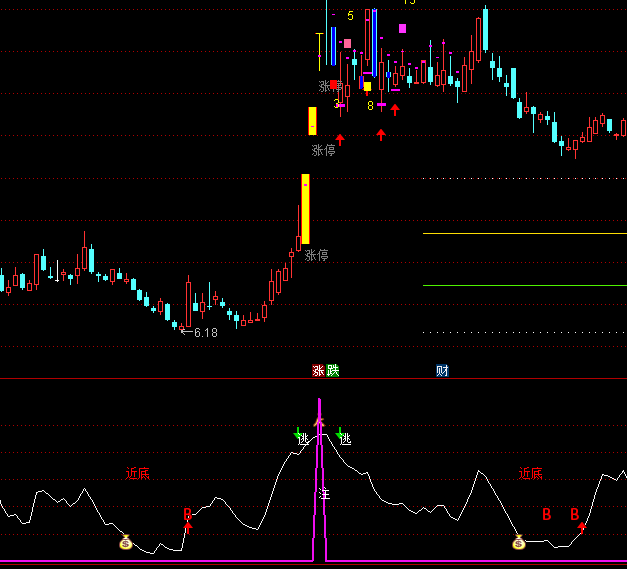Click the 注 label on the magenta spike
This screenshot has height=569, width=627.
tap(324, 493)
